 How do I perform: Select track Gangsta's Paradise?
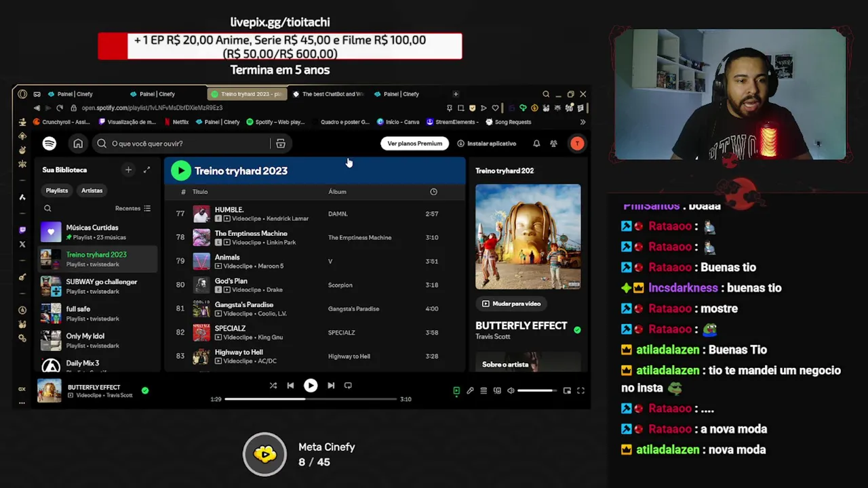[x=315, y=309]
